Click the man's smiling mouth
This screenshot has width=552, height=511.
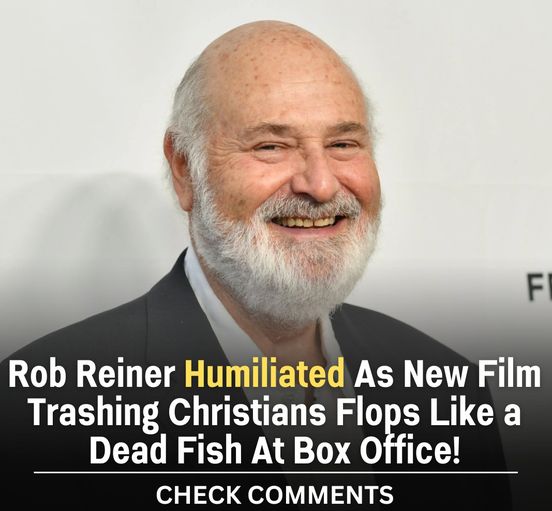[x=307, y=222]
